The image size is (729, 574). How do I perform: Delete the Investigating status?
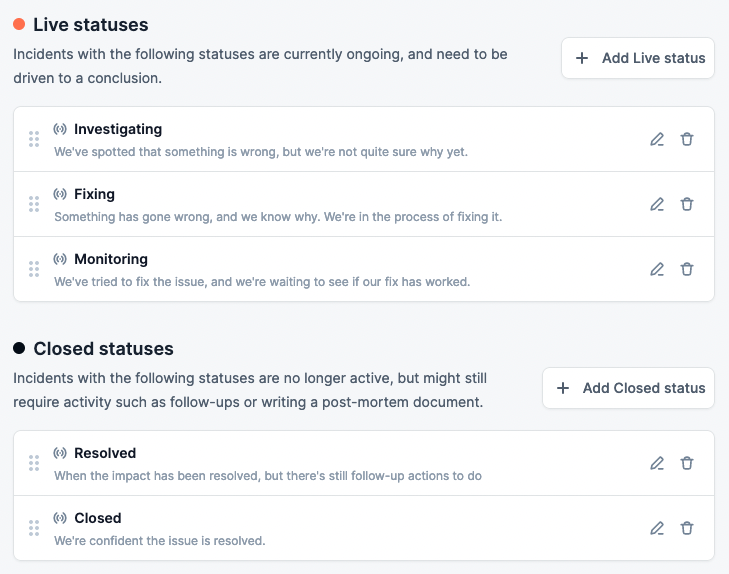687,139
